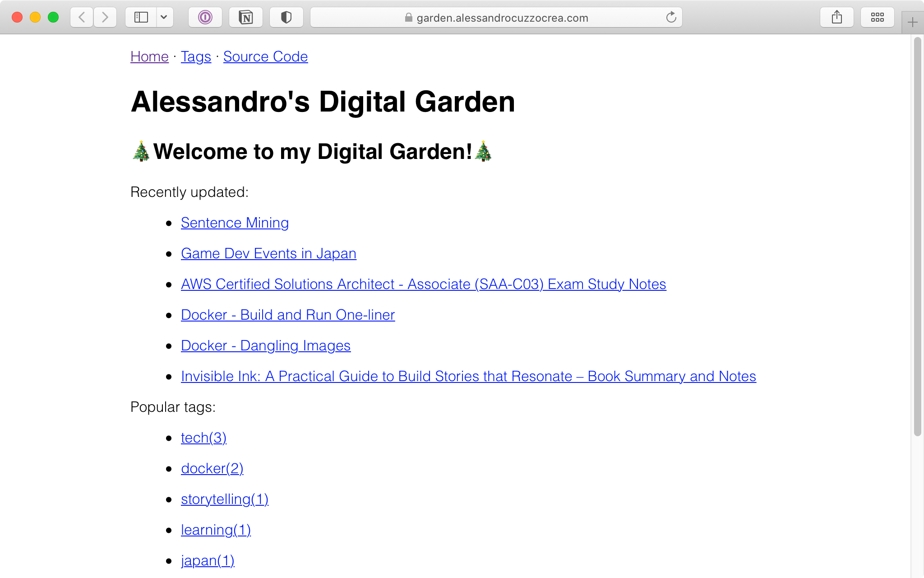Click the padlock icon in the address bar
The image size is (924, 578).
click(408, 18)
